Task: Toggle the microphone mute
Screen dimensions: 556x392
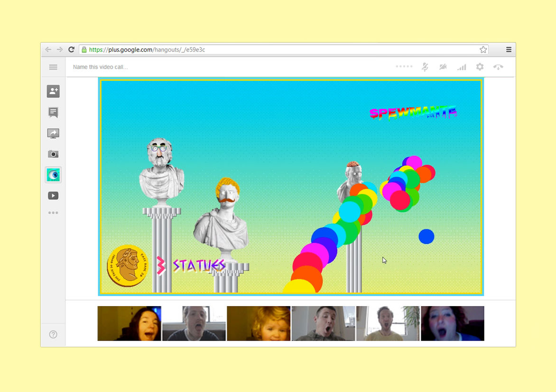Action: (x=425, y=67)
